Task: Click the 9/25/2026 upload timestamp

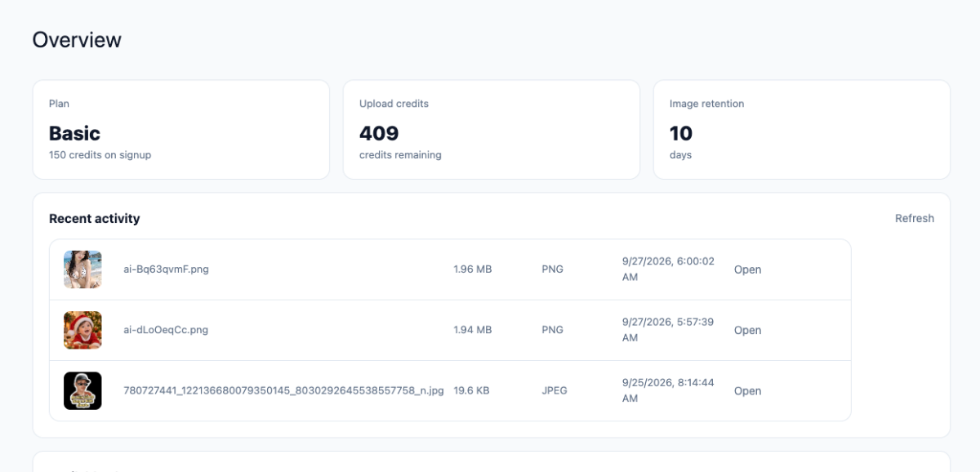Action: tap(668, 390)
